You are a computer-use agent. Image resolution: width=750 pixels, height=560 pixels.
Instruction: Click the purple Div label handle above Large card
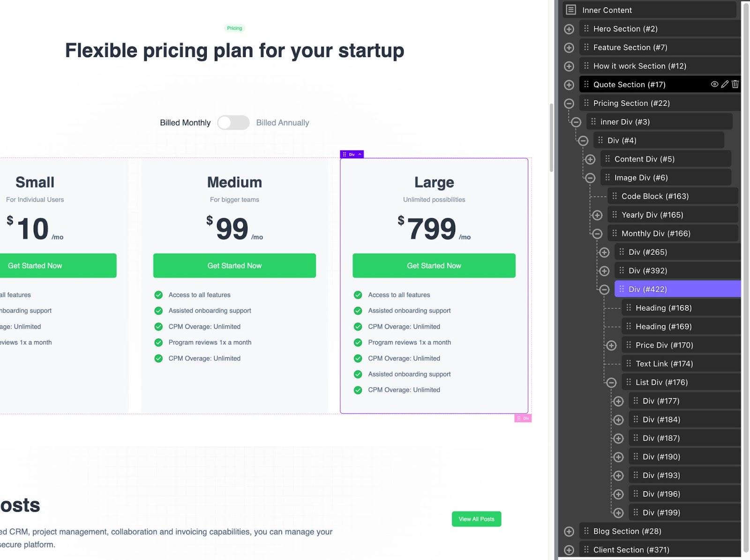pyautogui.click(x=352, y=154)
